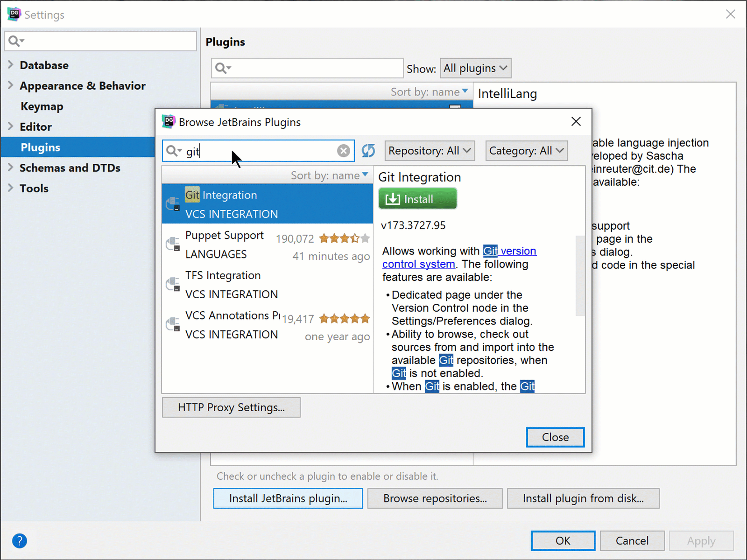Open HTTP Proxy Settings
This screenshot has height=560, width=747.
coord(231,407)
